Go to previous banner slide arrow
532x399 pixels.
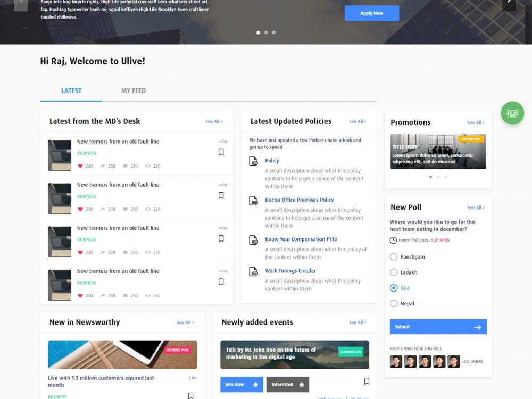coord(21,4)
